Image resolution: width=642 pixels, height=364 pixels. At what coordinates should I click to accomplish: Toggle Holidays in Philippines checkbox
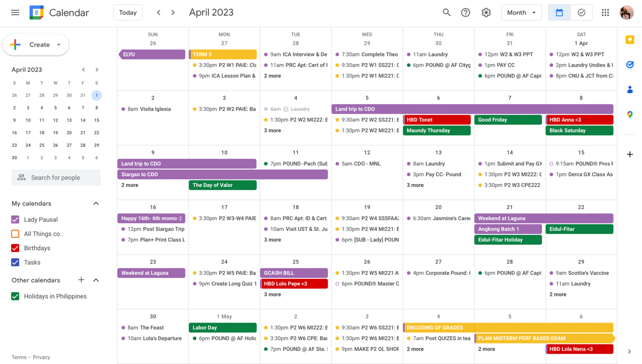click(x=15, y=296)
